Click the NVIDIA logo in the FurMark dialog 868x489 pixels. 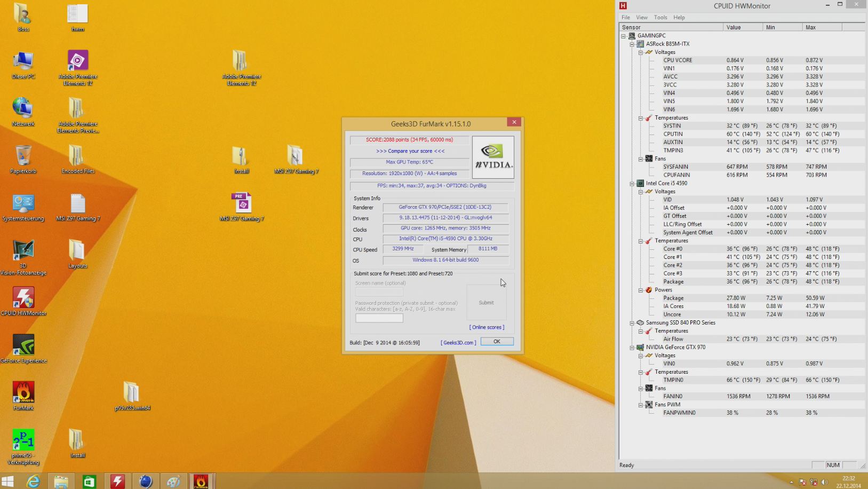(x=493, y=157)
